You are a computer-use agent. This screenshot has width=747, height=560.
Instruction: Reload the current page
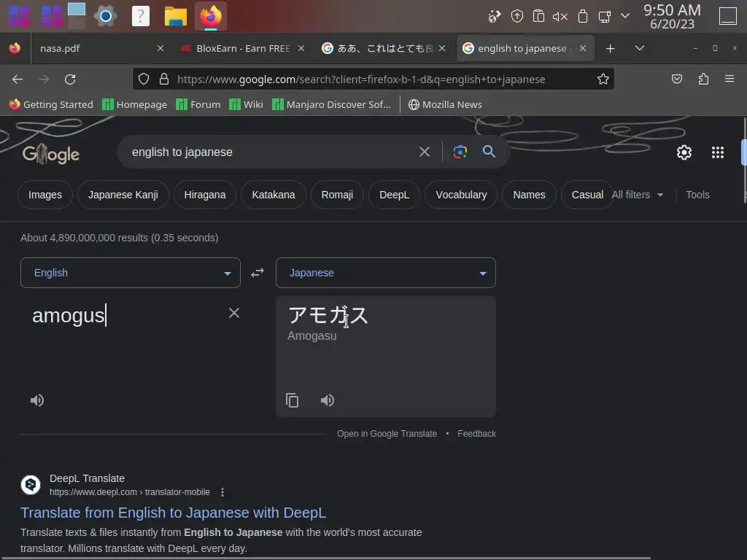pos(70,79)
